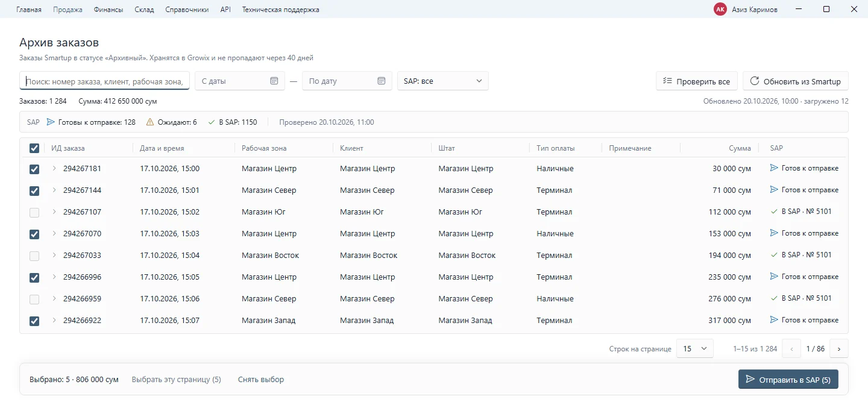
Task: Open the calendar icon in По дату field
Action: (x=381, y=81)
